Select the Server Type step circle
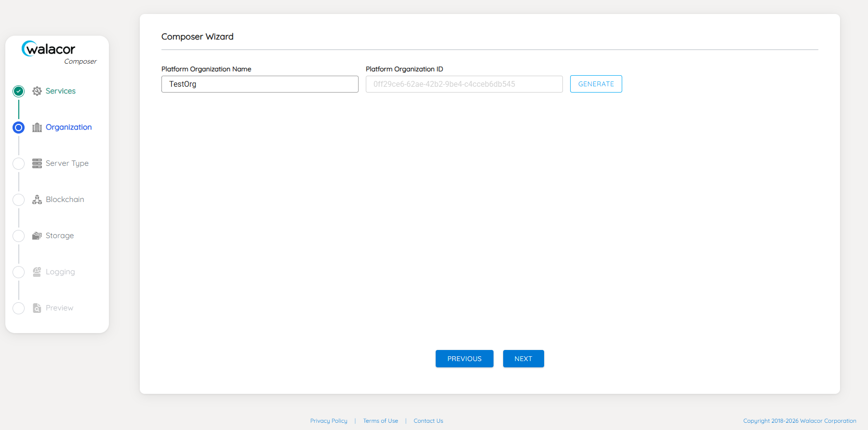This screenshot has height=430, width=868. pos(19,163)
